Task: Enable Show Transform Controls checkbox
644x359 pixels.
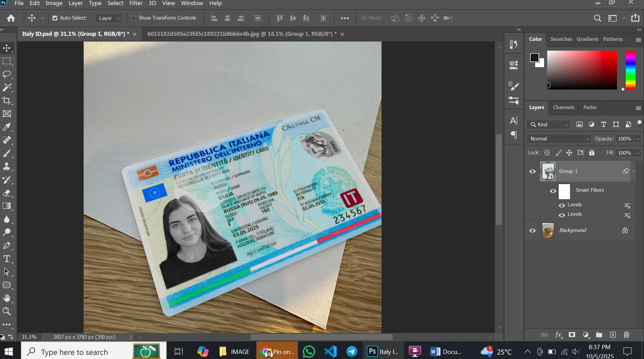Action: click(134, 18)
